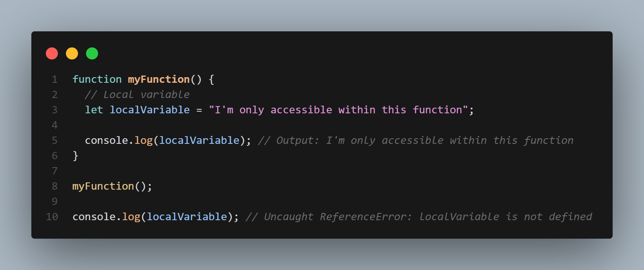Click 'log' method on line 5

[144, 141]
